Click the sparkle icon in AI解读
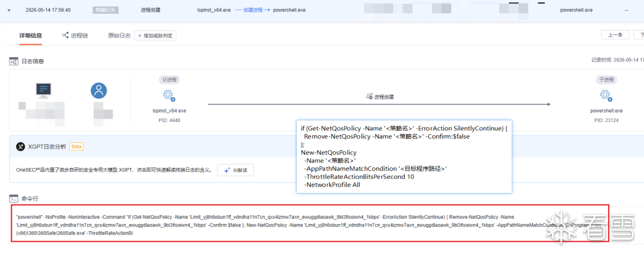This screenshot has height=255, width=644. coord(227,170)
